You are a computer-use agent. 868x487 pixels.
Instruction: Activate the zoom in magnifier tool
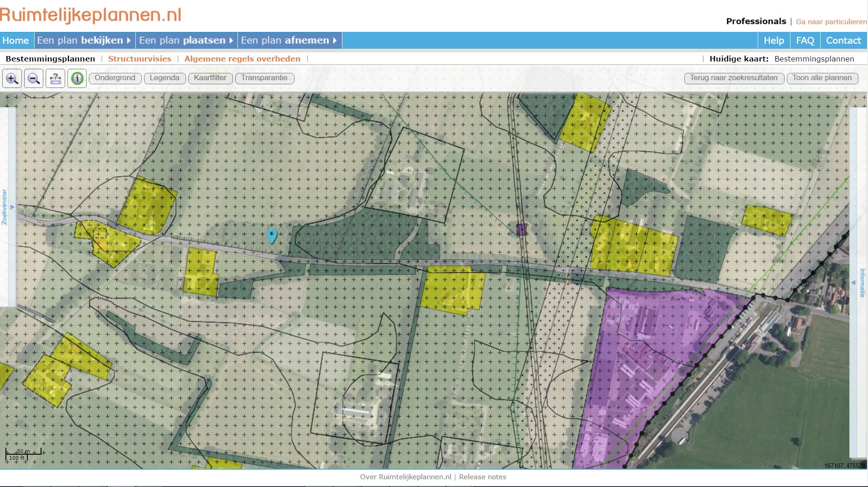(12, 78)
